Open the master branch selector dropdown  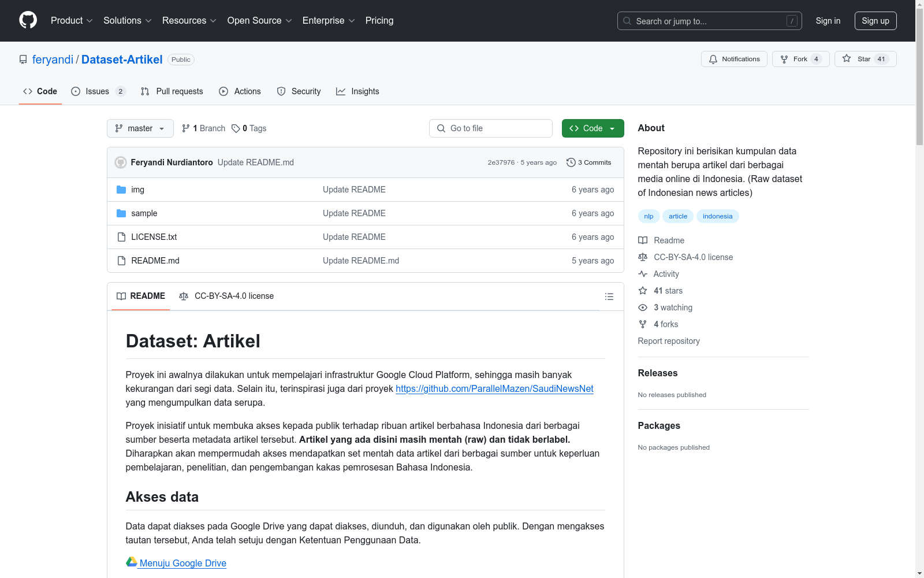[x=140, y=128]
